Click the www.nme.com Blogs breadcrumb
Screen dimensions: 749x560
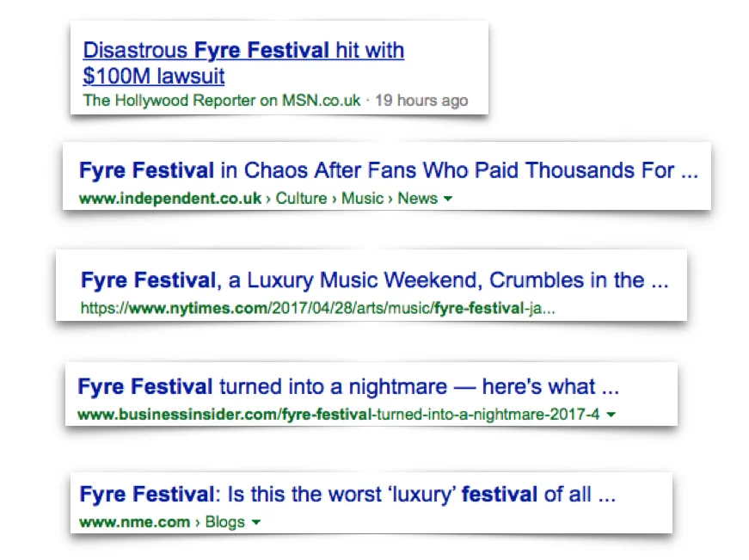pos(162,522)
